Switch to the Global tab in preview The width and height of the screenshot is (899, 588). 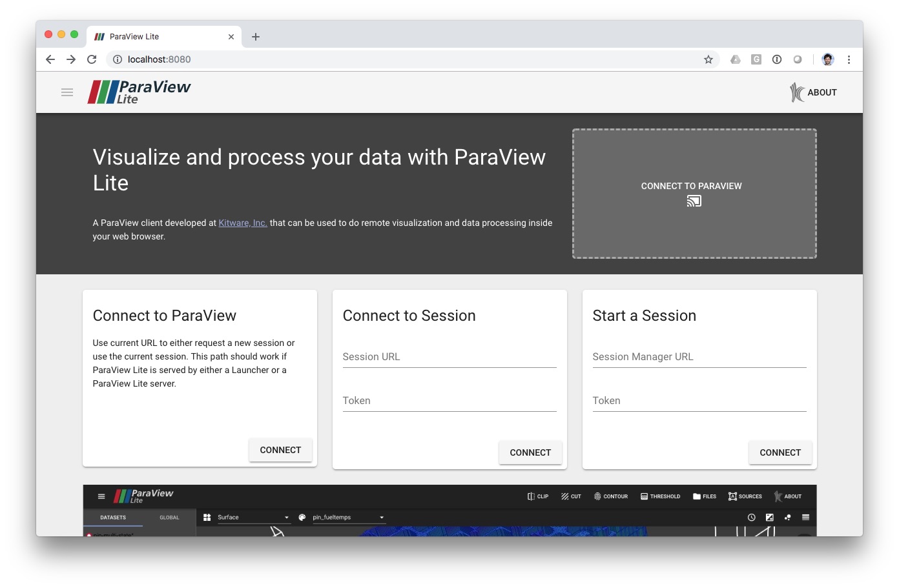[169, 518]
